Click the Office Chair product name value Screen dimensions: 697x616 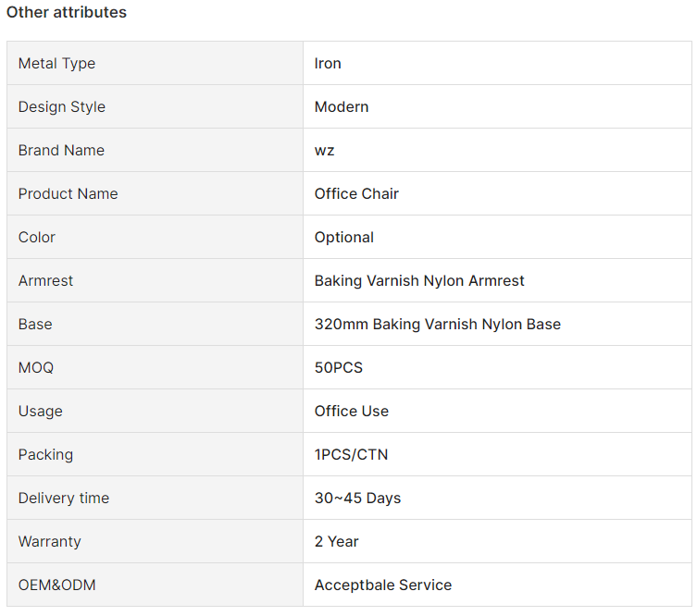[356, 193]
